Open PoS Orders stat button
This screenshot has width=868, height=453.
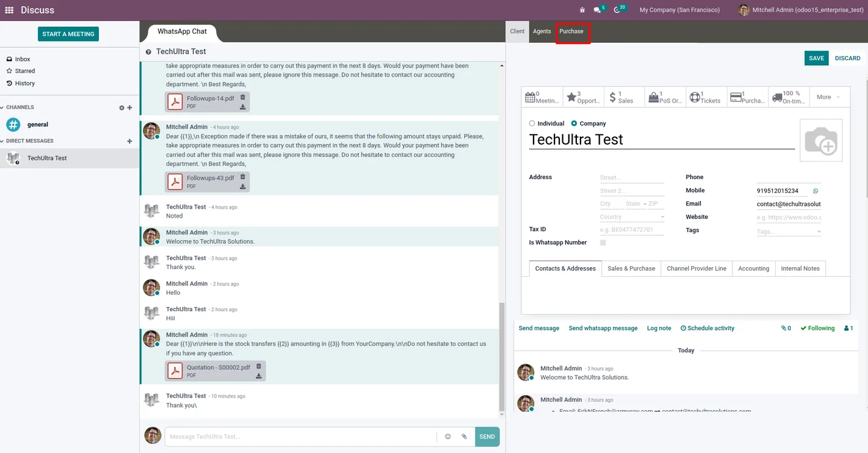tap(665, 97)
